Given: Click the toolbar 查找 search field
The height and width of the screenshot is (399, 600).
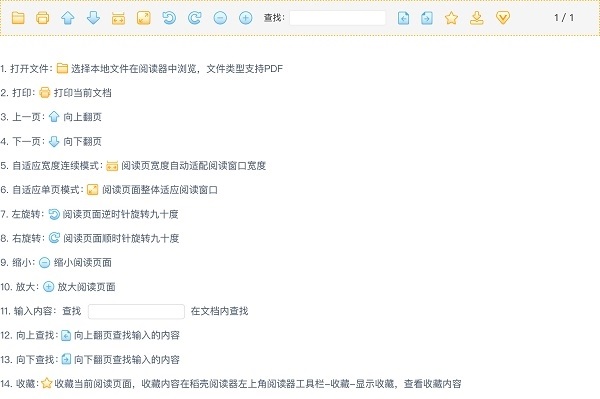Looking at the screenshot, I should [338, 18].
